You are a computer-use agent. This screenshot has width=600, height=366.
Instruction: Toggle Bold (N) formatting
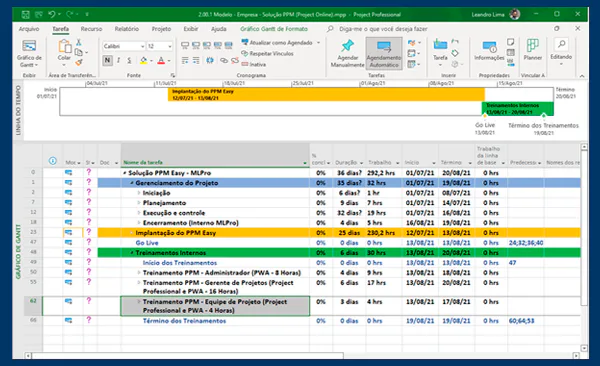tap(108, 60)
